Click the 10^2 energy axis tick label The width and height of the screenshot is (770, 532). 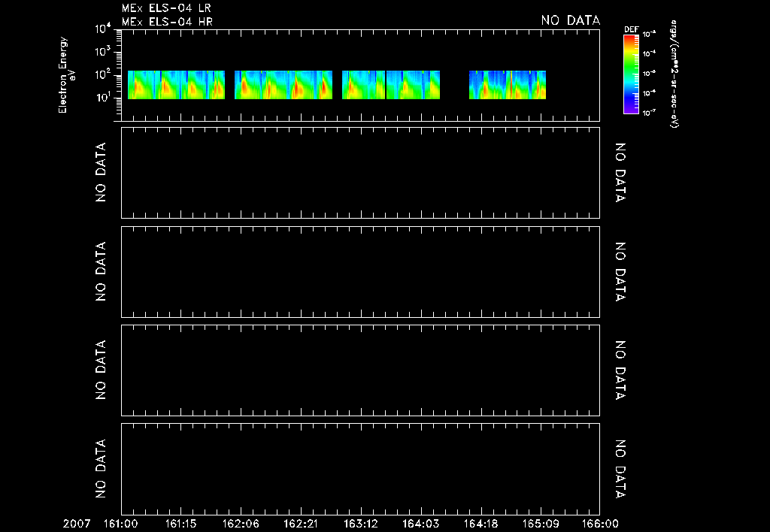click(103, 74)
